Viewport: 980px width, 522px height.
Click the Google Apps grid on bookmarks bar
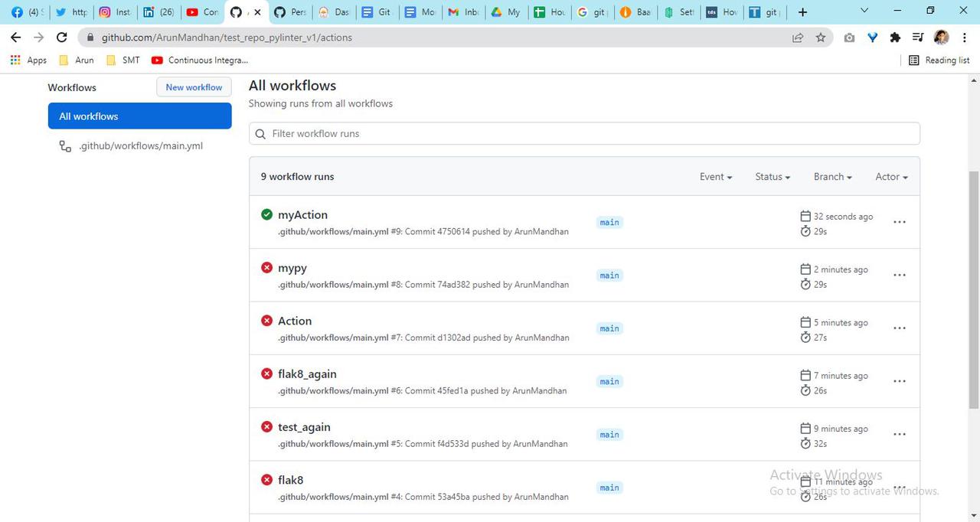[x=15, y=60]
